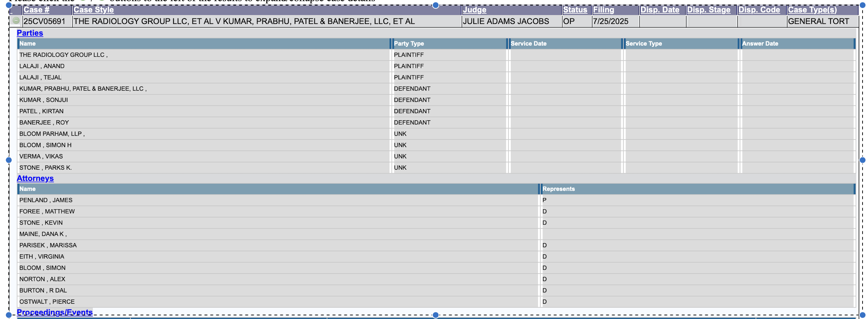Open the Attorneys section link
Screen dimensions: 868x319
tap(35, 178)
